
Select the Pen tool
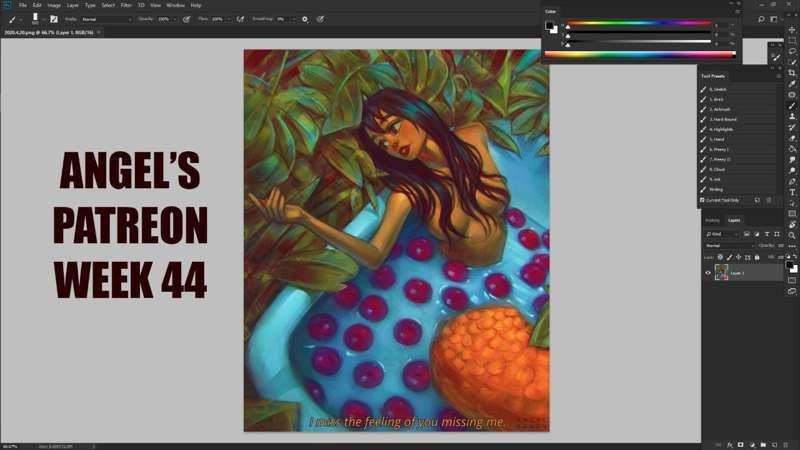792,182
